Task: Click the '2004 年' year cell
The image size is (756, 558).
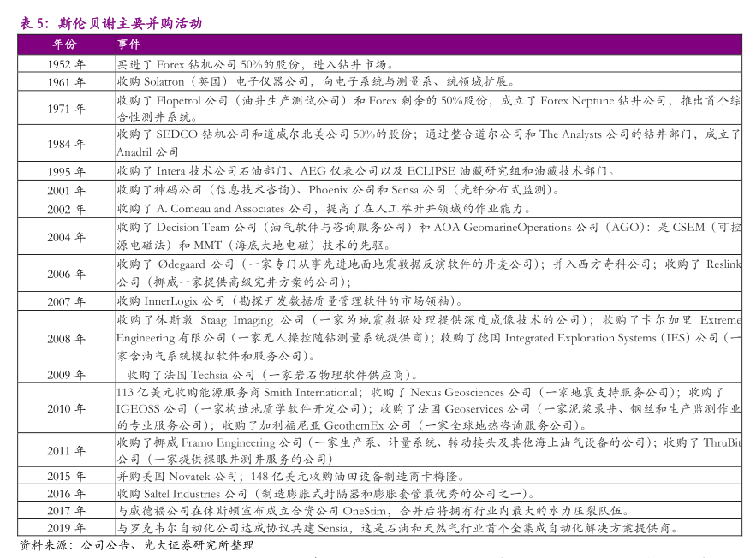Action: pos(67,237)
